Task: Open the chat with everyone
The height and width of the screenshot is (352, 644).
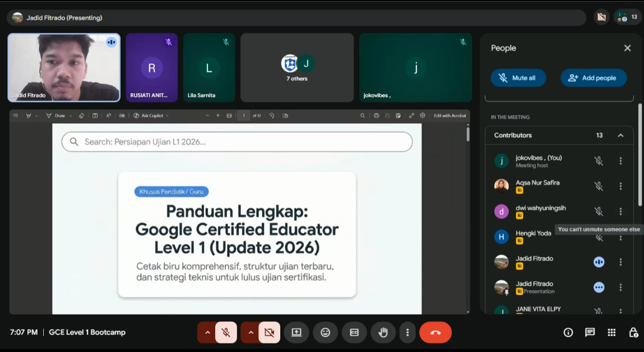Action: click(590, 332)
